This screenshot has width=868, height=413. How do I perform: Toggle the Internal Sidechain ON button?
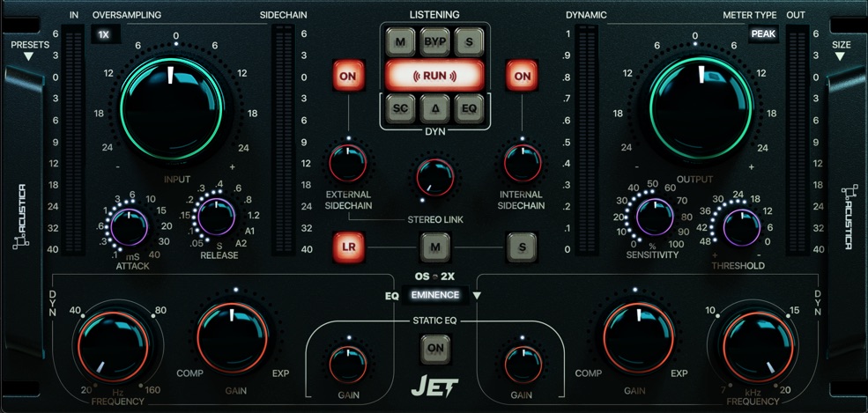click(522, 76)
